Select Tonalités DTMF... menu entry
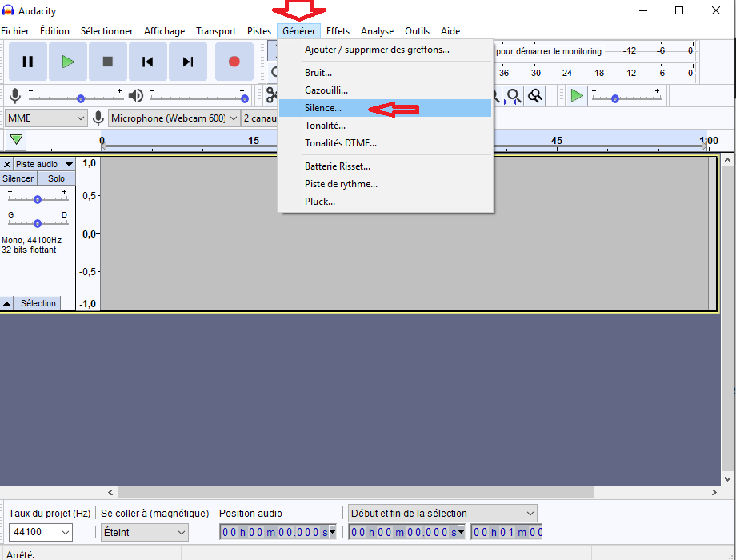This screenshot has width=736, height=560. [340, 143]
